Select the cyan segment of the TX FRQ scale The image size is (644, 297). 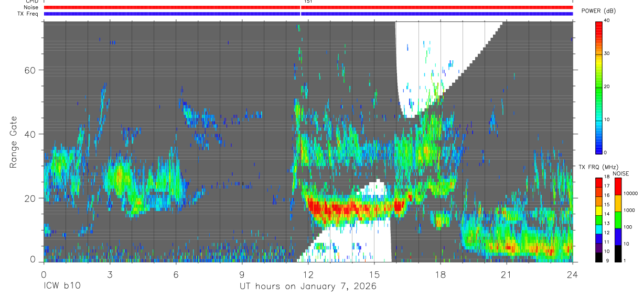(x=598, y=229)
